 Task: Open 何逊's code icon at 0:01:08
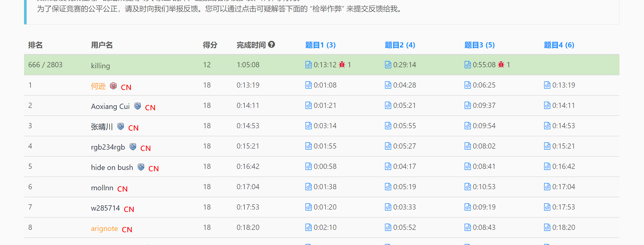point(308,85)
